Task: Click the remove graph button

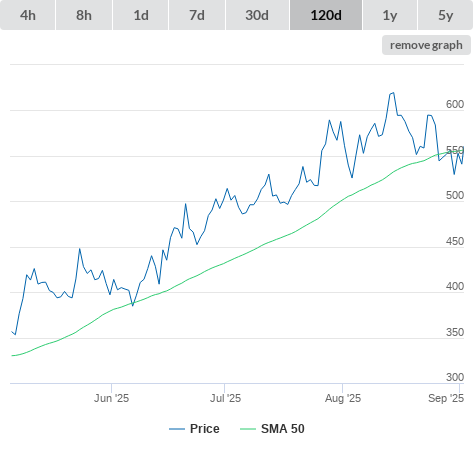Action: click(426, 45)
